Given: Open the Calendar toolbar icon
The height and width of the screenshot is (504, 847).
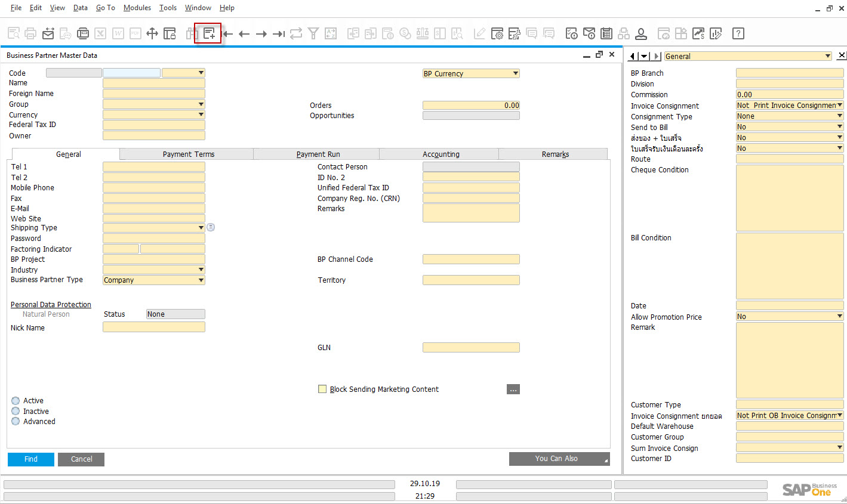Looking at the screenshot, I should point(606,33).
